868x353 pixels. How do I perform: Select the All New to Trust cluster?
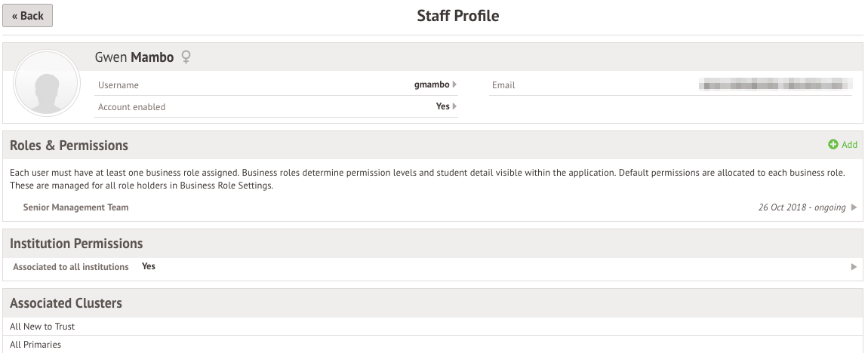click(42, 327)
